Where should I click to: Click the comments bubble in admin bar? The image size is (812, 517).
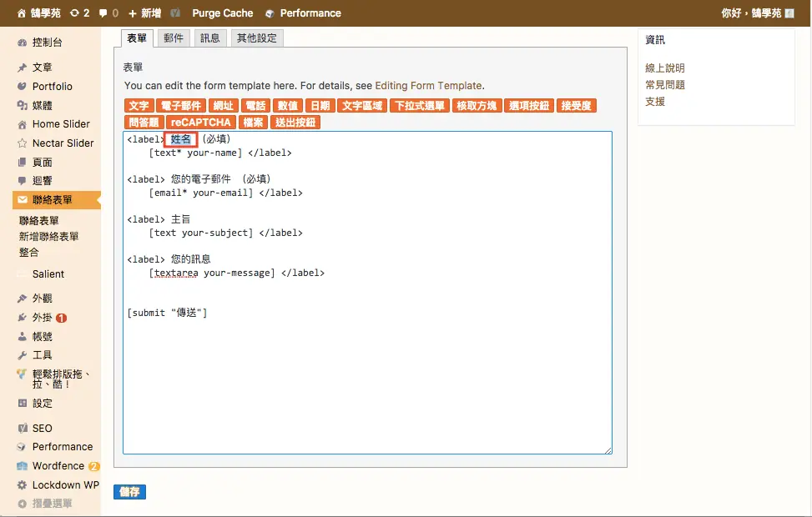103,13
